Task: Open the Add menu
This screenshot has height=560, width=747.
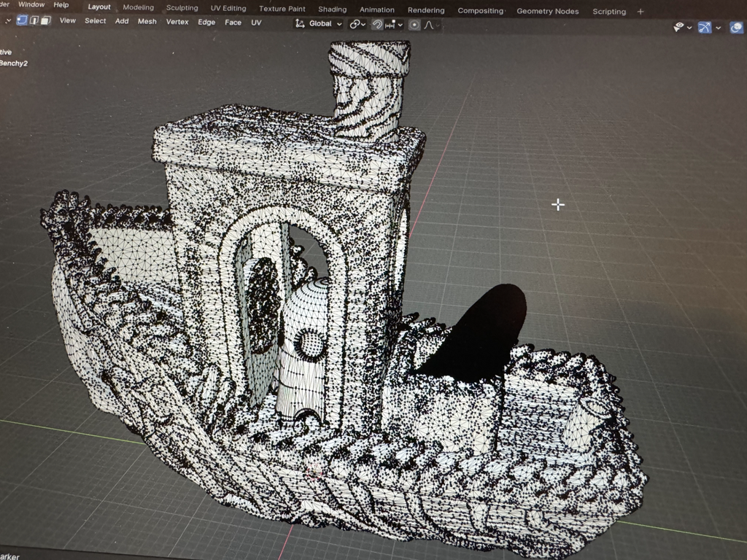Action: click(x=122, y=21)
